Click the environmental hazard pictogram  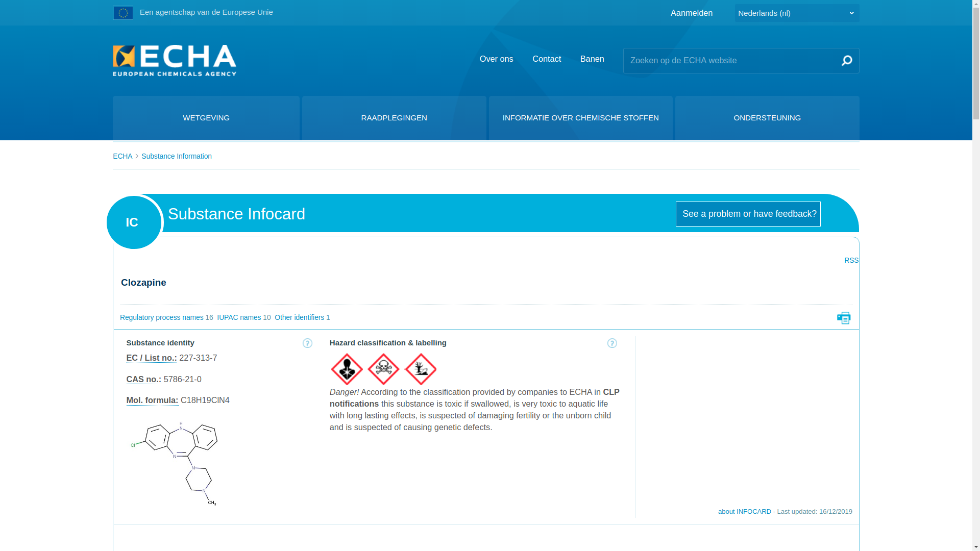(421, 369)
